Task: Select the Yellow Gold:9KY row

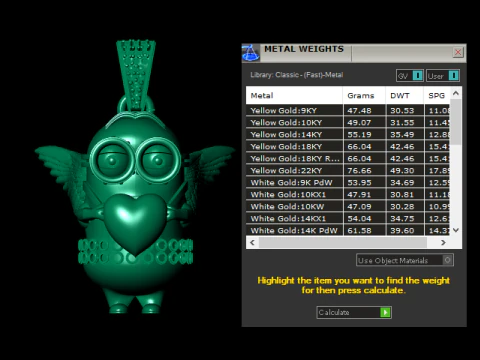Action: click(x=348, y=110)
